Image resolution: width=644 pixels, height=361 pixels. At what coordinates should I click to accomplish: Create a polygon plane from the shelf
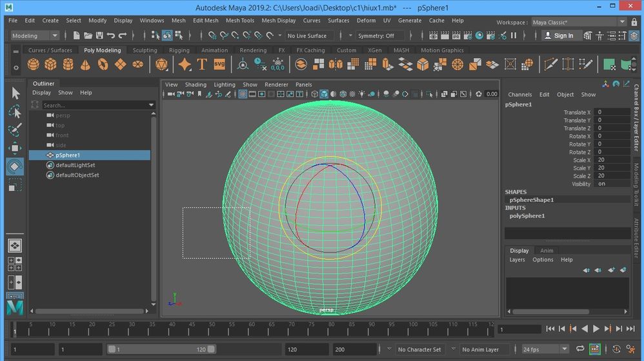pyautogui.click(x=120, y=64)
